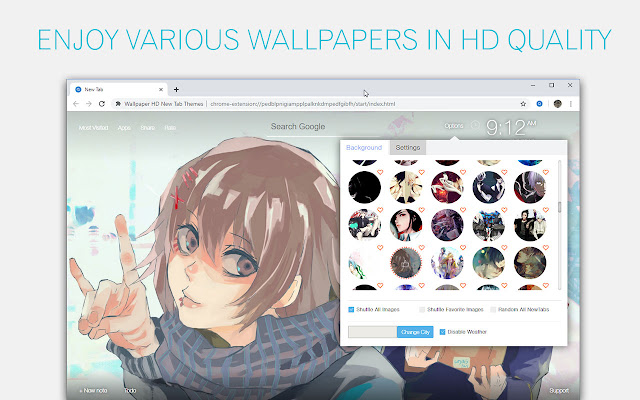This screenshot has width=640, height=400.
Task: Uncheck the Disable Weather checkbox
Action: point(442,332)
